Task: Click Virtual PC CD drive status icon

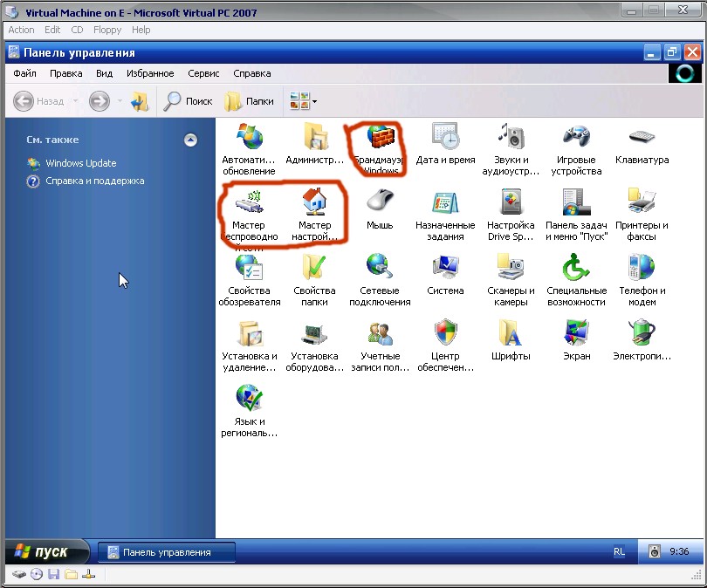Action: point(37,575)
